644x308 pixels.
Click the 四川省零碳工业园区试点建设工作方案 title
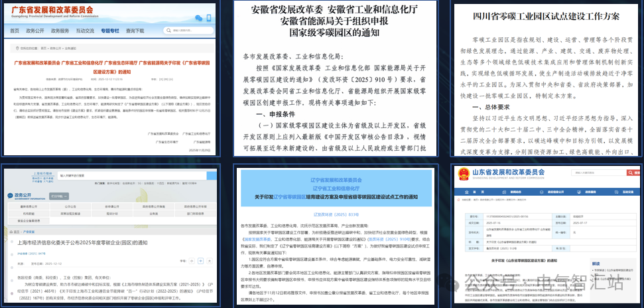pyautogui.click(x=547, y=16)
